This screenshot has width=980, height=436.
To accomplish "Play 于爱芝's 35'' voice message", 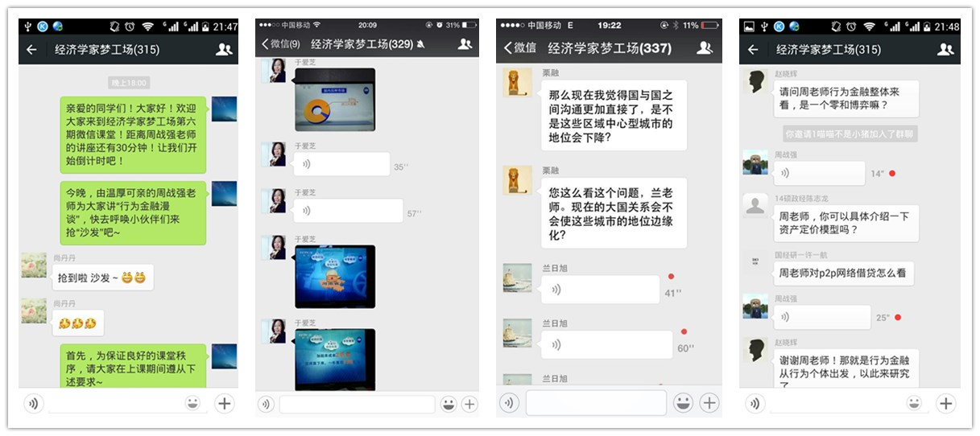I will [341, 165].
